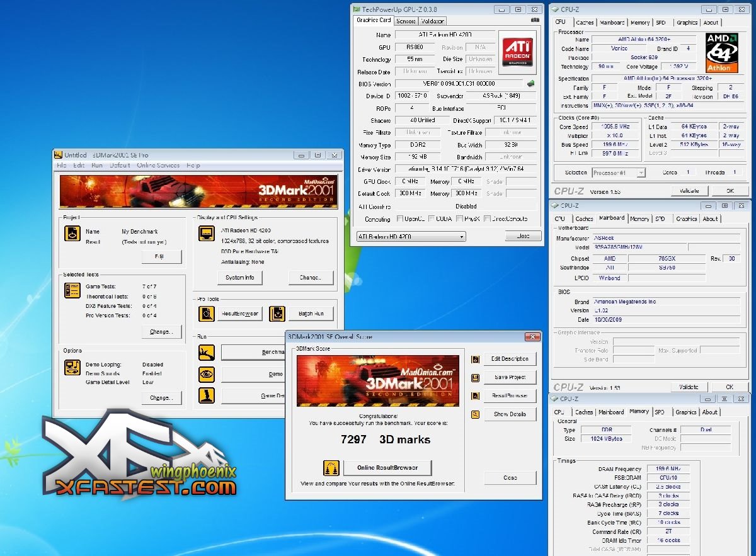Click the BIOS save chip icon in GPU-Z

tap(532, 83)
